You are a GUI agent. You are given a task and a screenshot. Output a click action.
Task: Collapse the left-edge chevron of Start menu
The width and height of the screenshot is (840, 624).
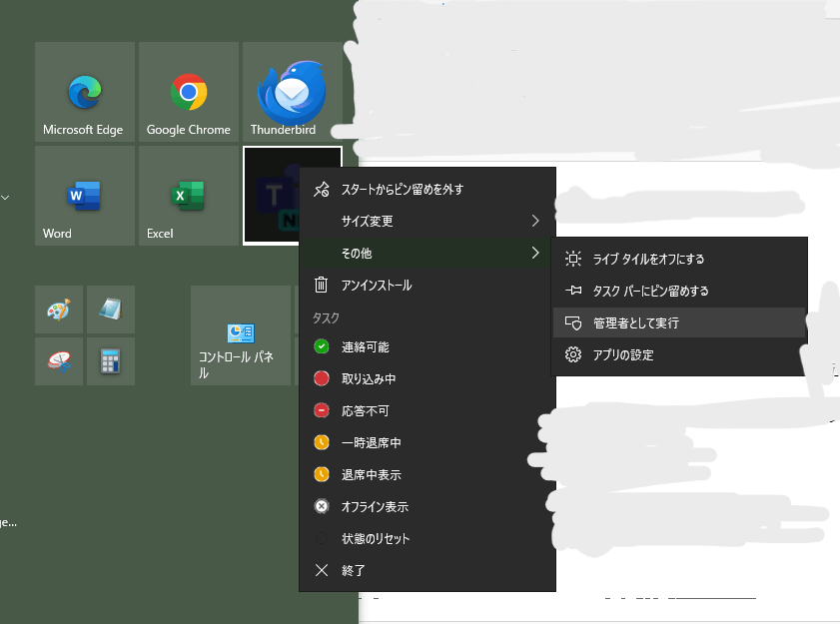tap(5, 198)
